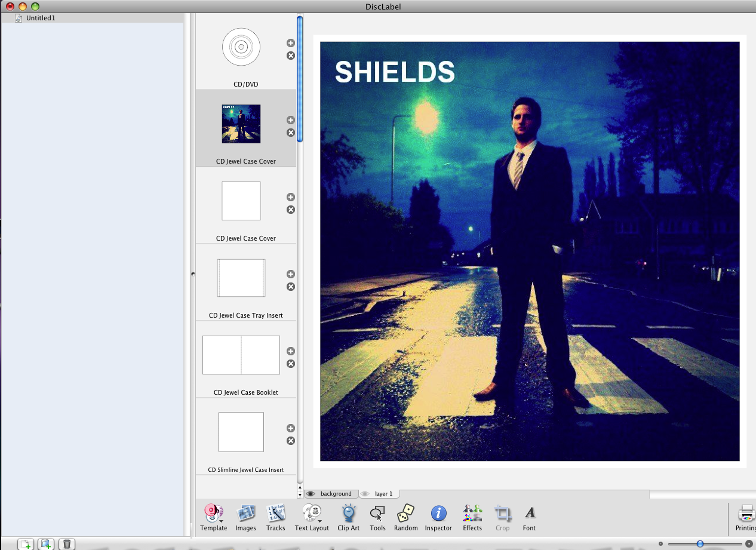Click the 'CD Jewel Case Booklet' label
The image size is (756, 550).
click(x=246, y=392)
